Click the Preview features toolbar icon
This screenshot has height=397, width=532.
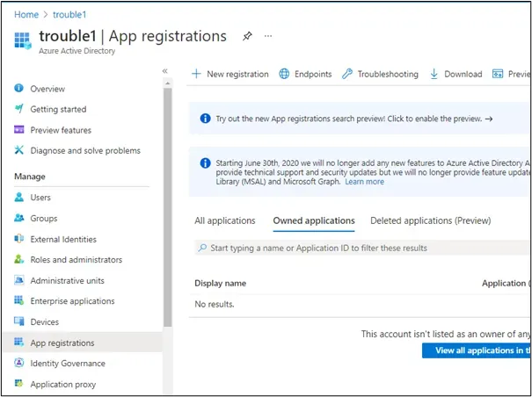pyautogui.click(x=498, y=74)
